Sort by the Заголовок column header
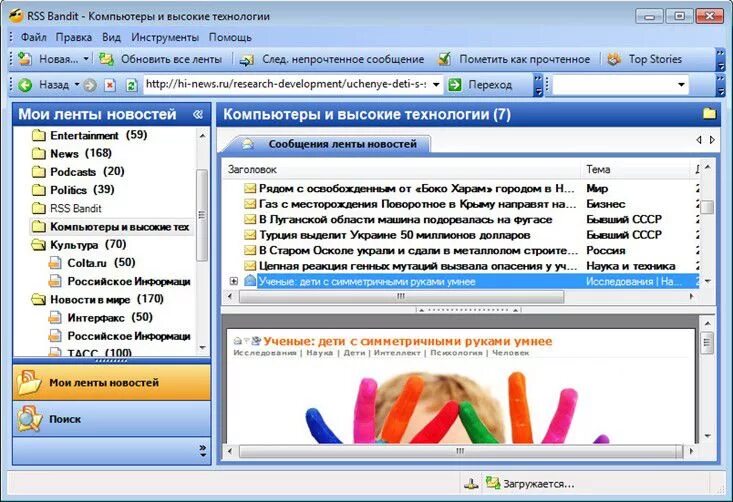 click(402, 169)
